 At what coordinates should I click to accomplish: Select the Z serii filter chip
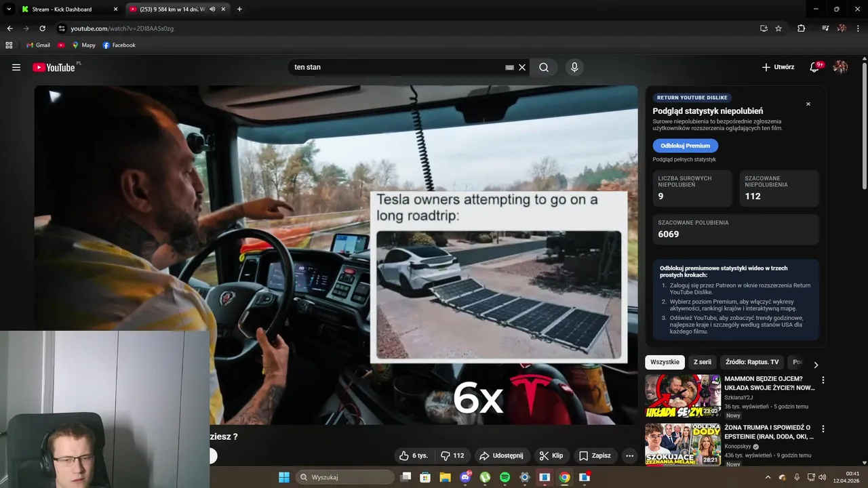point(702,362)
